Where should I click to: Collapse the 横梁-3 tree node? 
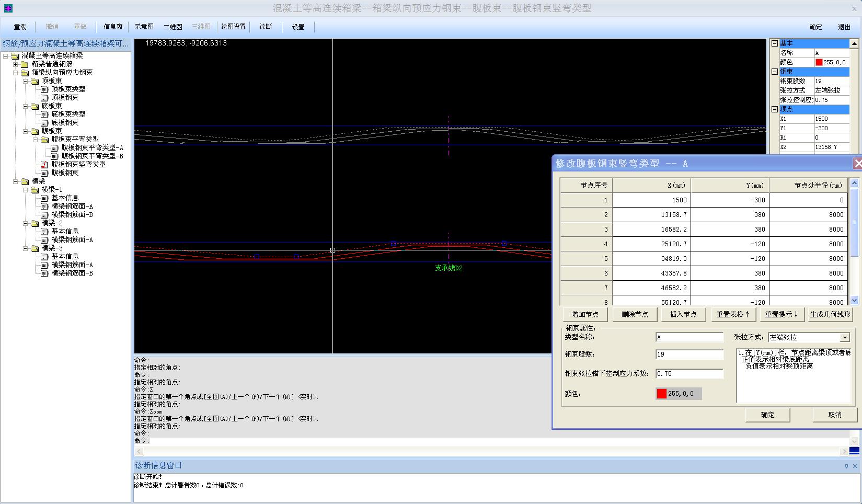point(25,248)
